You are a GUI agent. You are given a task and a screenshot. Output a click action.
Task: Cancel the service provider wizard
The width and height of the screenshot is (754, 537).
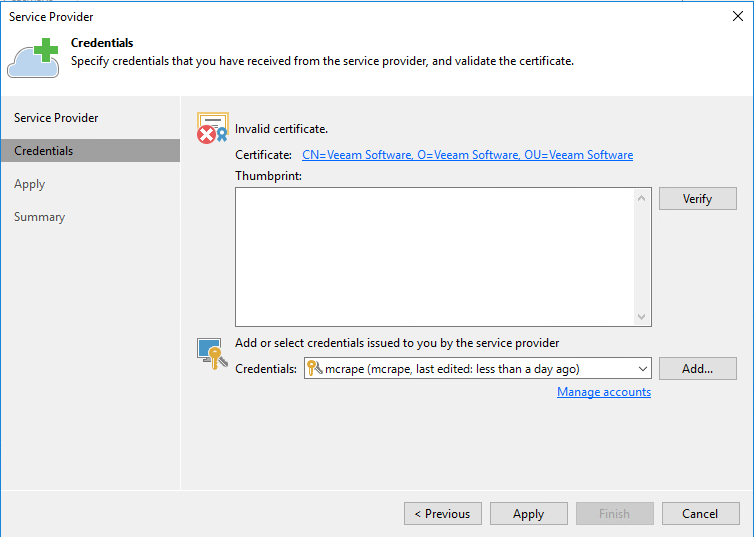[700, 514]
